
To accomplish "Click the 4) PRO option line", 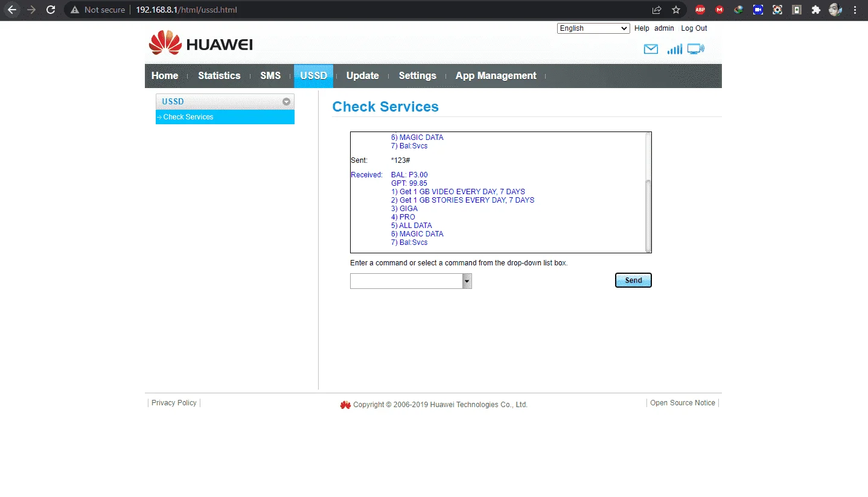I will [x=403, y=217].
